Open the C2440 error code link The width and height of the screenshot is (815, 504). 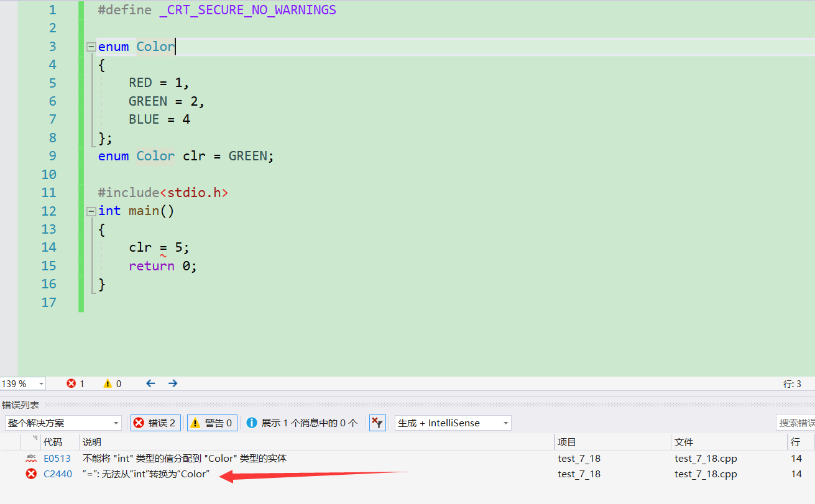coord(58,474)
